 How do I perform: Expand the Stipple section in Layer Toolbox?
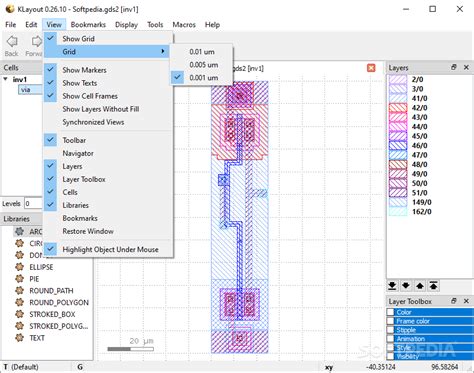391,330
